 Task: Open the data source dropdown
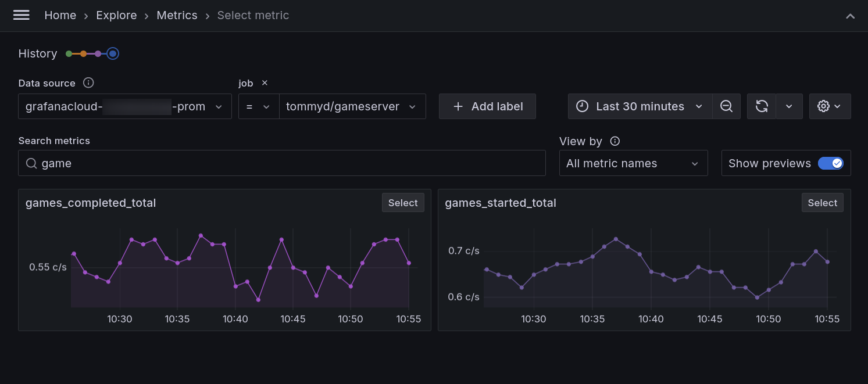125,106
